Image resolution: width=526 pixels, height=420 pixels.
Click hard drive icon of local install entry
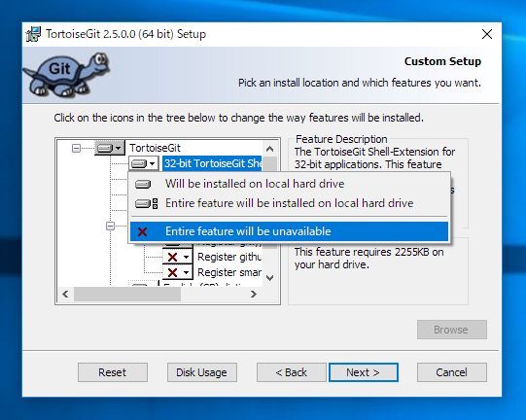pyautogui.click(x=143, y=184)
